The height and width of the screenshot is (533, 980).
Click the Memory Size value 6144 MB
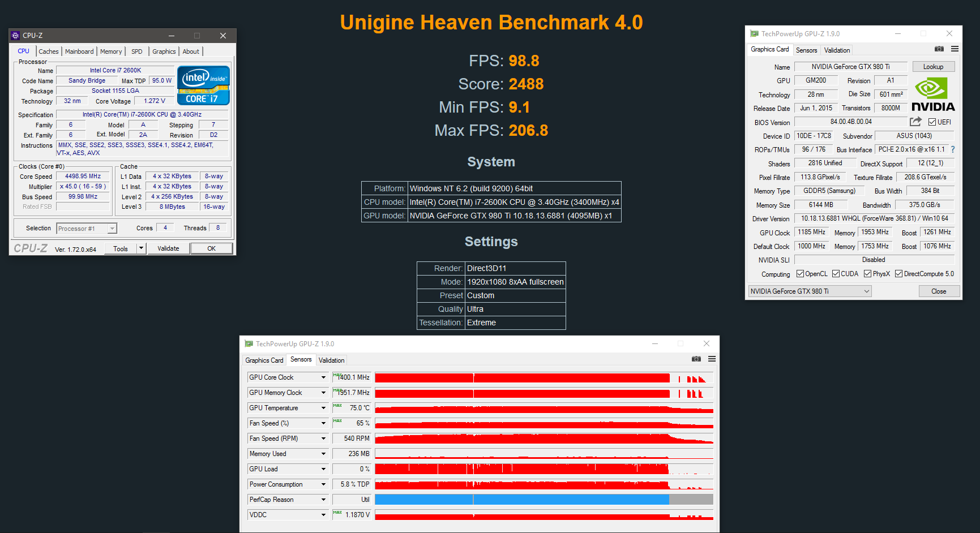tap(820, 205)
